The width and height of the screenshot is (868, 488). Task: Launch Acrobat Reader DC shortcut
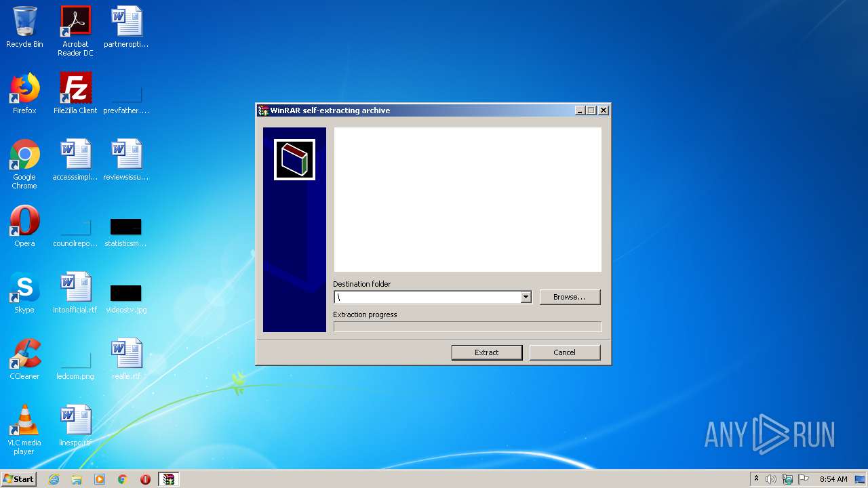[x=75, y=31]
